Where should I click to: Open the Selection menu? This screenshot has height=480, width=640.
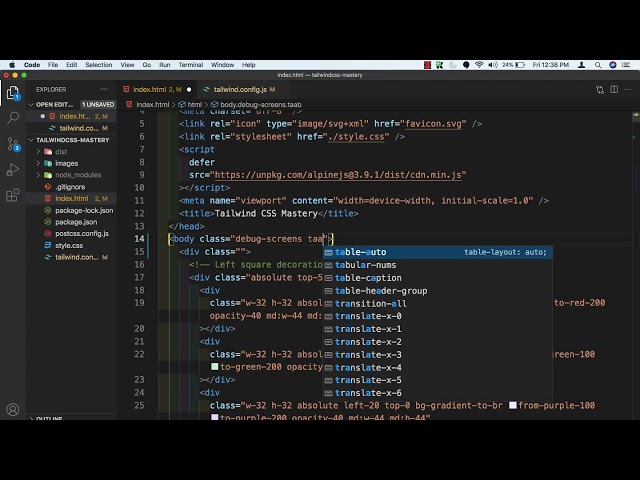pos(99,65)
